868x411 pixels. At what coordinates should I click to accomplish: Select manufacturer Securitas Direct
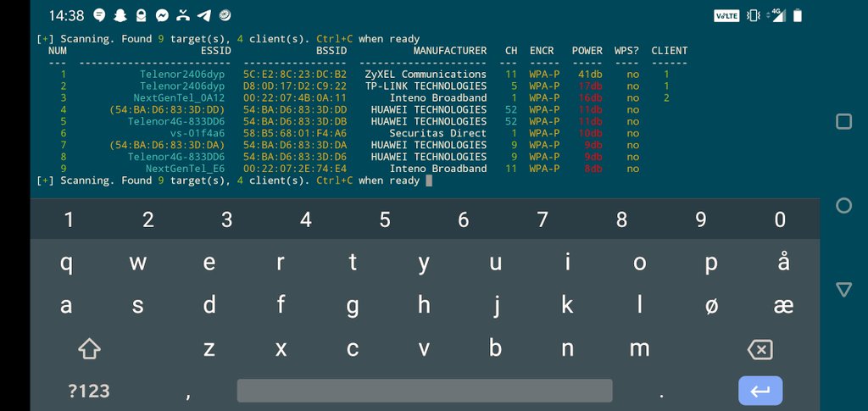pyautogui.click(x=438, y=133)
